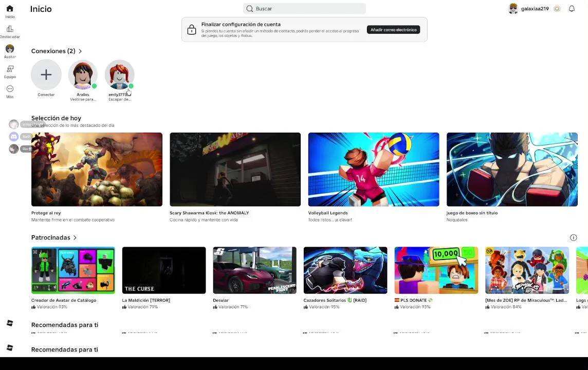The width and height of the screenshot is (588, 370).
Task: Click the Discord icon in left overlay
Action: click(14, 137)
